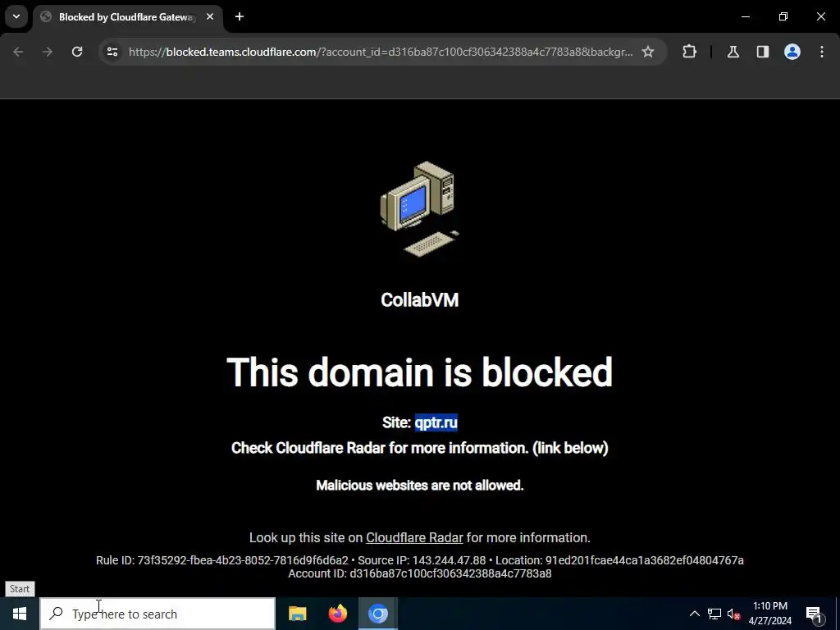Screen dimensions: 840x630
Task: Bookmark this page with the star icon
Action: 648,52
